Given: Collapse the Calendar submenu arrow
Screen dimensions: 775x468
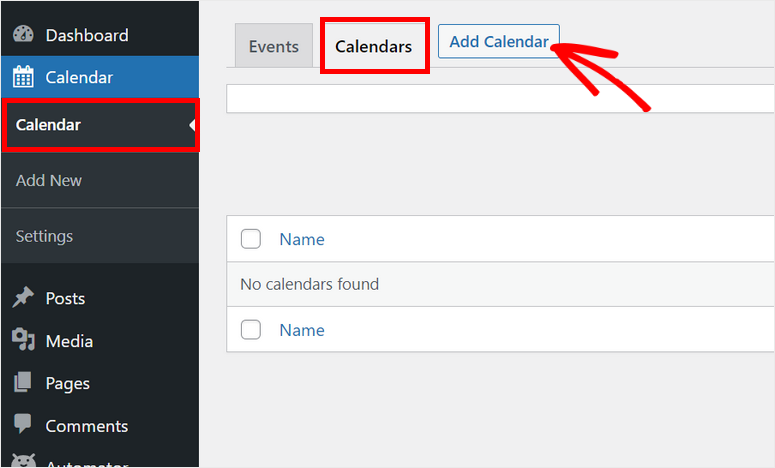Looking at the screenshot, I should click(191, 125).
